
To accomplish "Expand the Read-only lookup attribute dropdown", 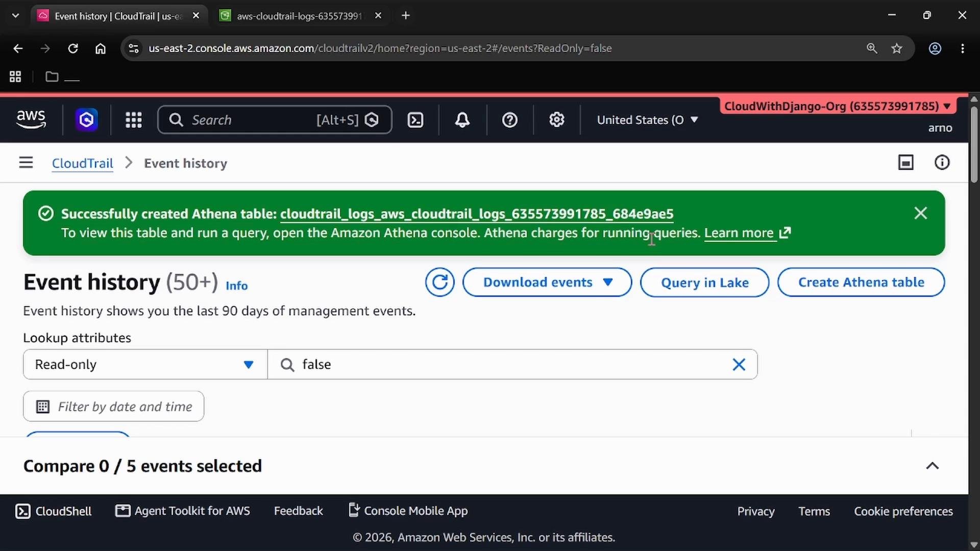I will click(x=145, y=364).
